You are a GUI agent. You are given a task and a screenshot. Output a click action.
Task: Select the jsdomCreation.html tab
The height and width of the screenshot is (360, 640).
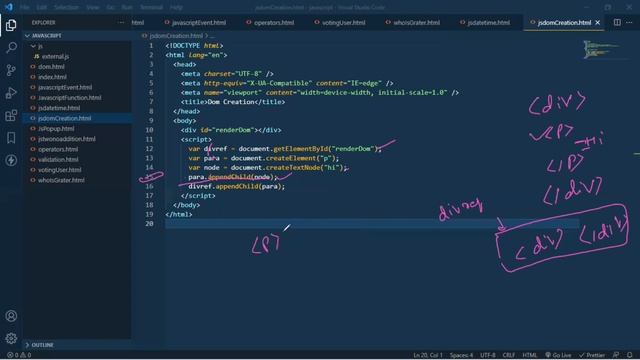tap(564, 22)
